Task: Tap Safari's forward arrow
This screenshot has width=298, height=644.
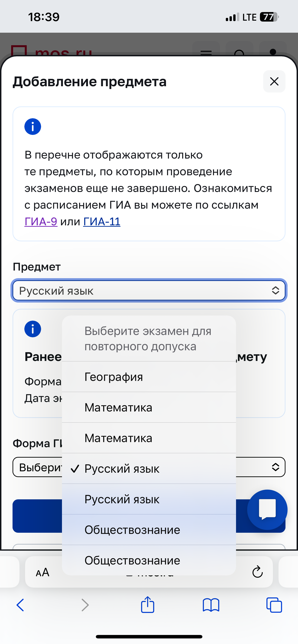Action: click(85, 605)
